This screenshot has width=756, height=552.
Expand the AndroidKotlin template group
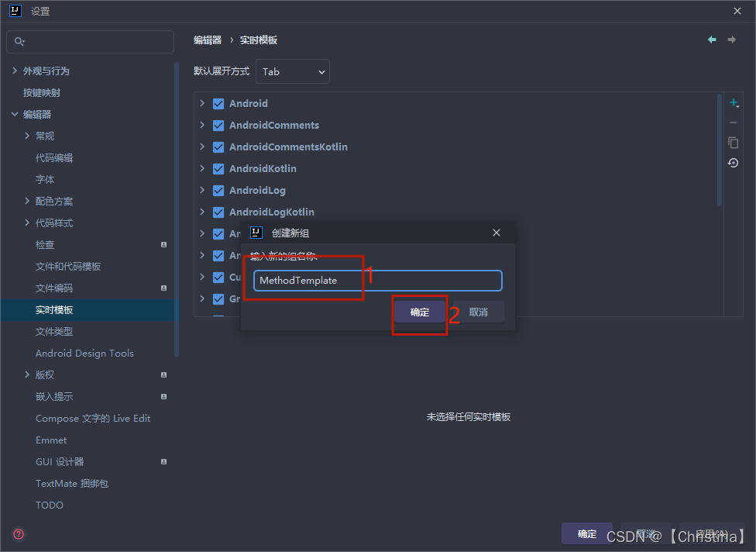coord(202,168)
